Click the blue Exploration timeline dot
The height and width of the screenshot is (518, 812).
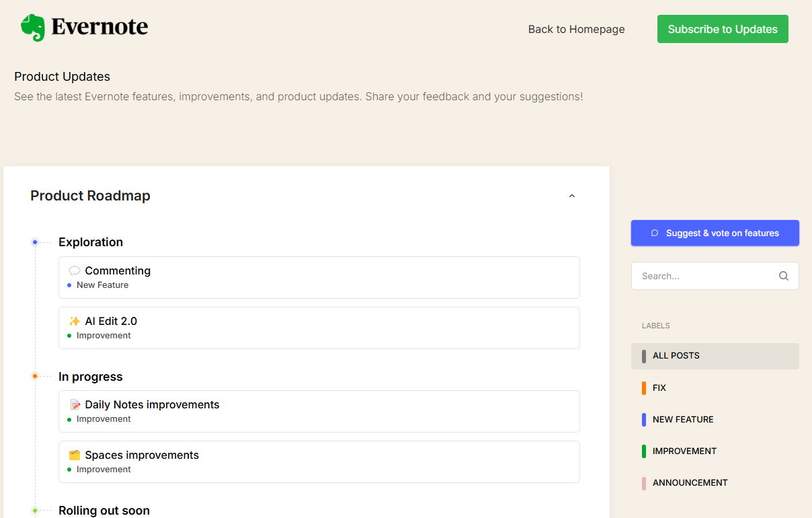(x=35, y=242)
